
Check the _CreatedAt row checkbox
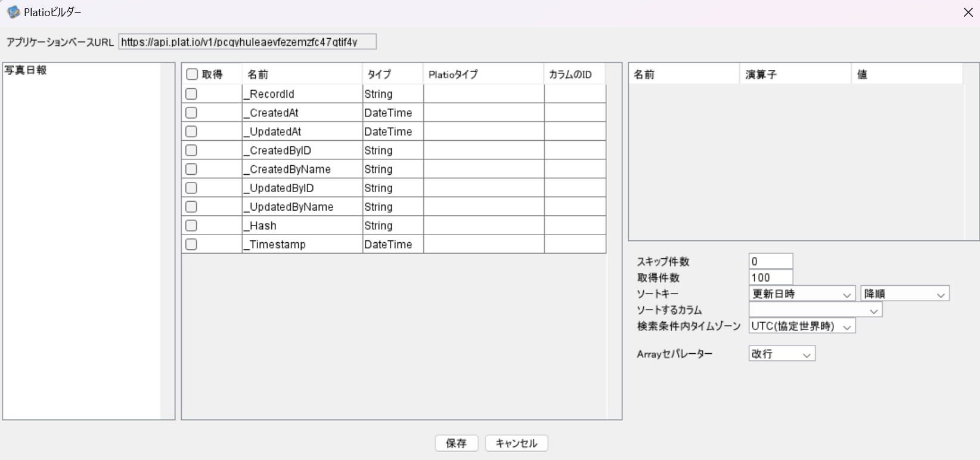[x=191, y=113]
